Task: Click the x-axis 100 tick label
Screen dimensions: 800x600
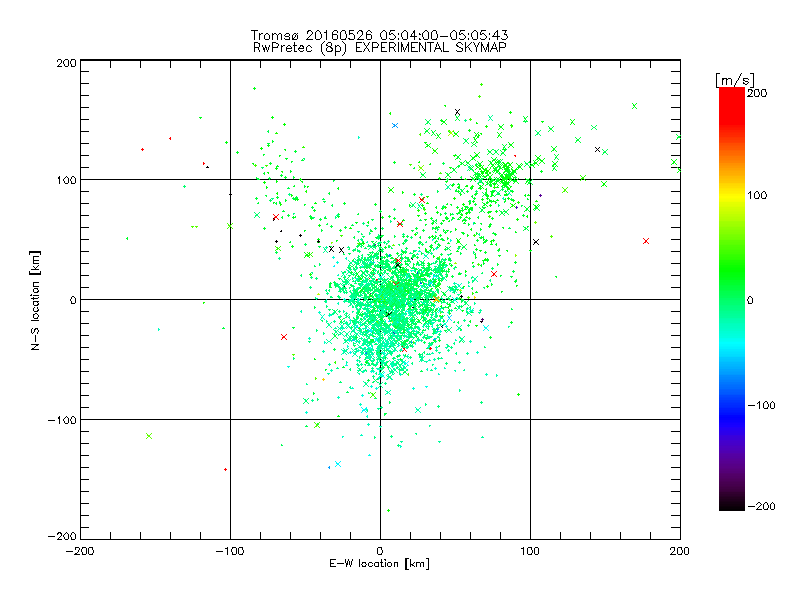Action: (530, 551)
